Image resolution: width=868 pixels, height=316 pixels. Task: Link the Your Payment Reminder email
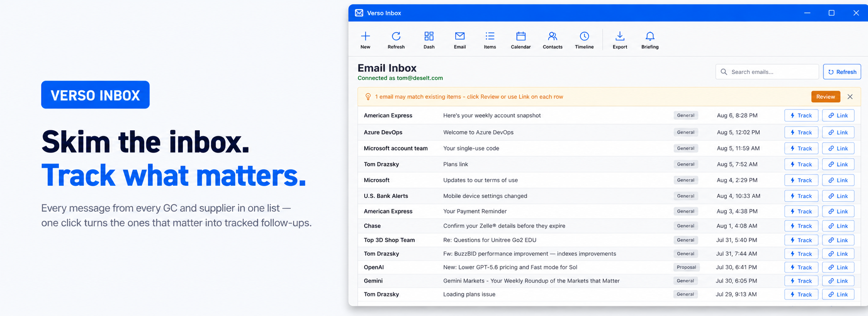coord(838,211)
